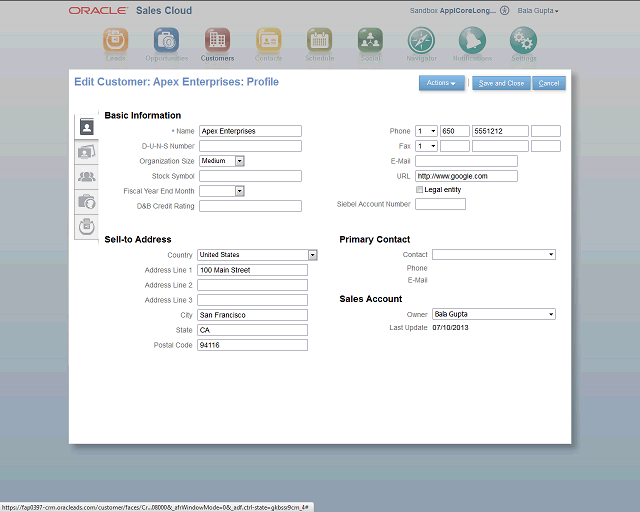Click the Postal Code field
Viewport: 640px width, 512px height.
pos(252,345)
